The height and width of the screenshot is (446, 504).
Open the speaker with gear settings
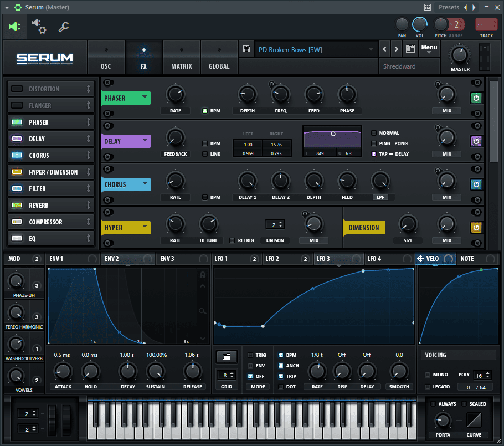tap(39, 27)
